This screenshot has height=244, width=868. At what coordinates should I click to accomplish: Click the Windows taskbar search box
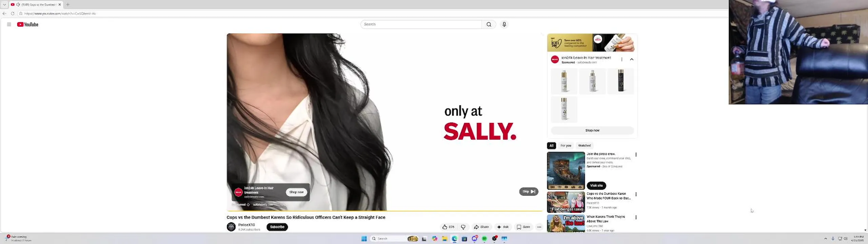click(394, 239)
